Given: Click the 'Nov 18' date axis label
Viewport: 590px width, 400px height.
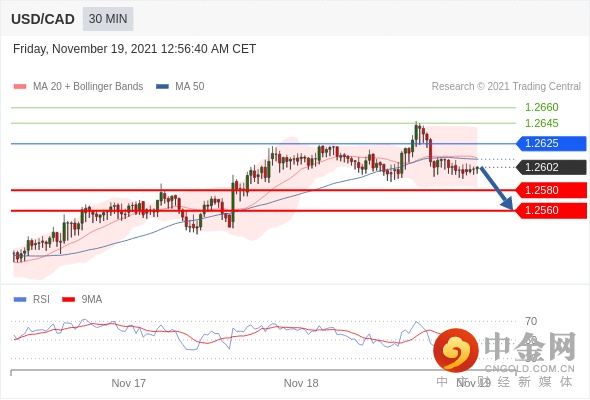Looking at the screenshot, I should 301,383.
